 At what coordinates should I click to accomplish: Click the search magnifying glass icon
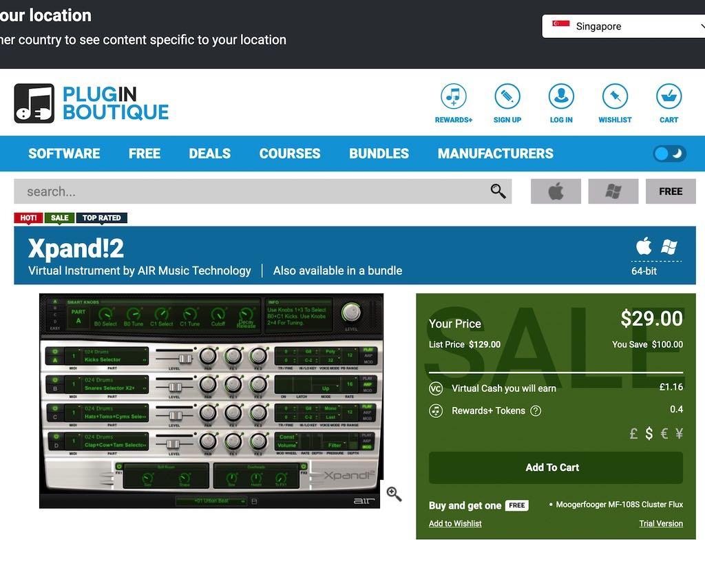498,191
